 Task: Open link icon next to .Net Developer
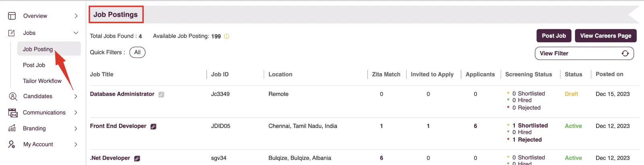click(137, 159)
